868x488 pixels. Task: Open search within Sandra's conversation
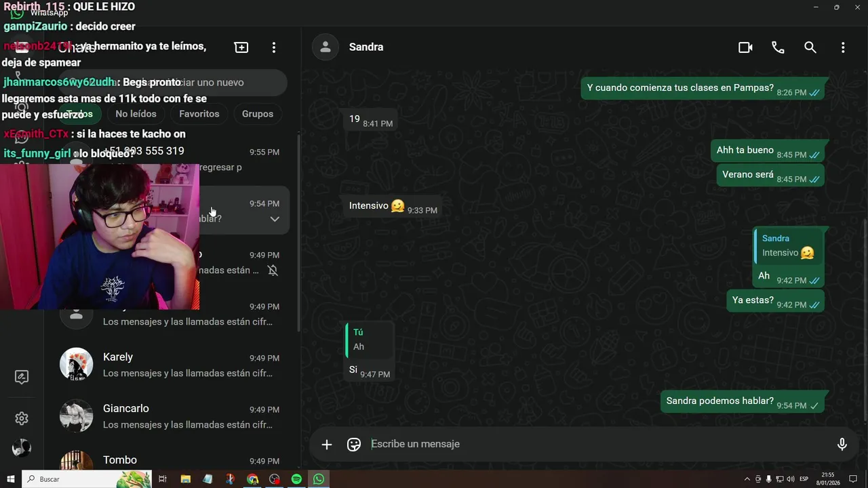pos(810,47)
